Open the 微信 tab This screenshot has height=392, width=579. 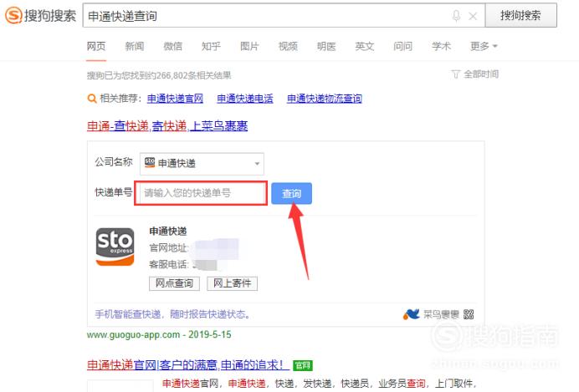click(173, 47)
